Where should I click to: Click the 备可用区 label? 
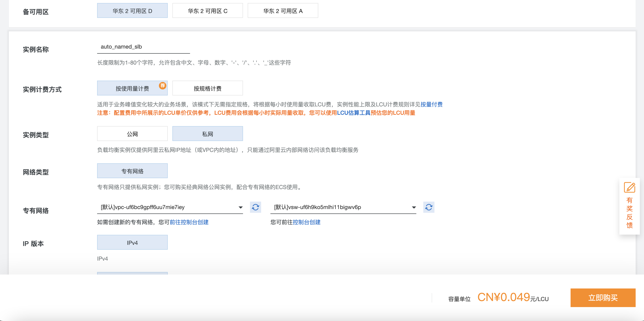pyautogui.click(x=36, y=12)
